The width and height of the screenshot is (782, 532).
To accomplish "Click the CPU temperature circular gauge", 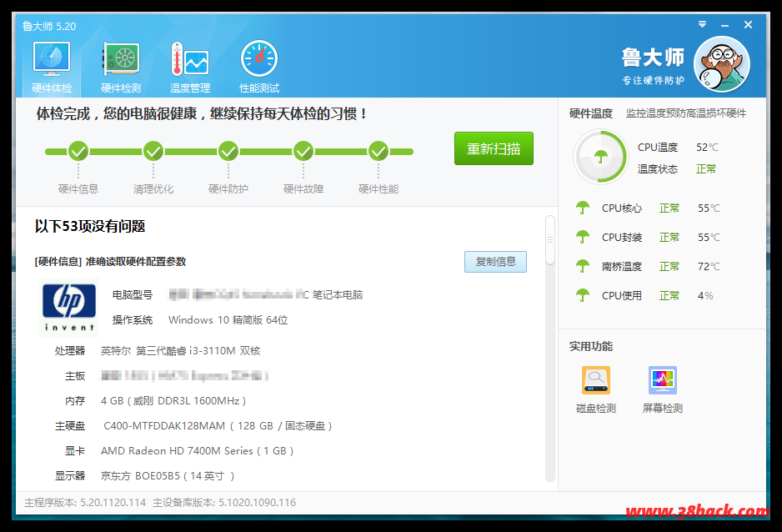I will point(600,157).
